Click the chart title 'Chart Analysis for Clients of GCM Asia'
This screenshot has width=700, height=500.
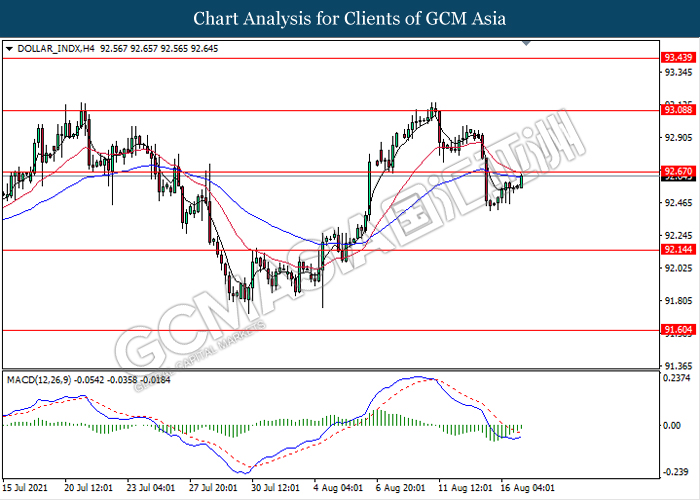[x=350, y=18]
